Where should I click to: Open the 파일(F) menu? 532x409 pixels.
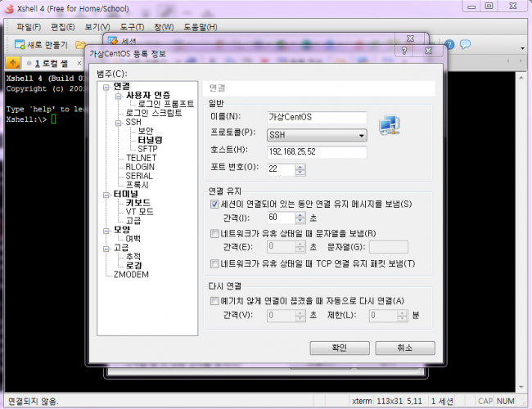(x=29, y=27)
